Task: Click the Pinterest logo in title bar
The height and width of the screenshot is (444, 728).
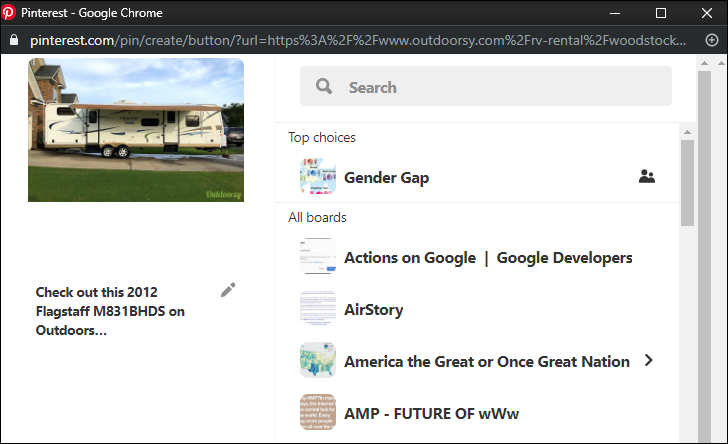Action: tap(8, 12)
